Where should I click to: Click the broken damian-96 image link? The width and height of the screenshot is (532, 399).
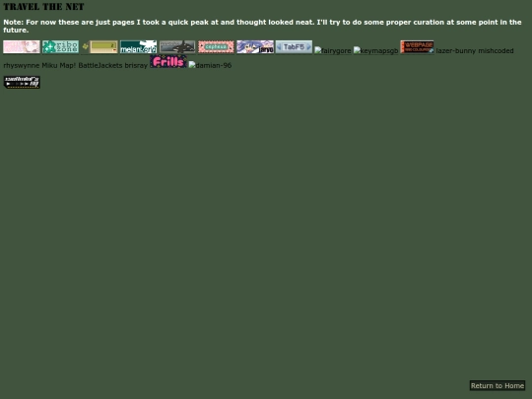(x=211, y=65)
